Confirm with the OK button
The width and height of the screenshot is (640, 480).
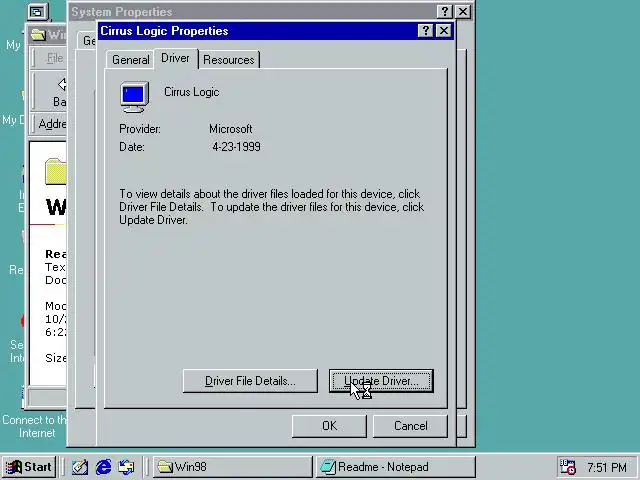(329, 426)
